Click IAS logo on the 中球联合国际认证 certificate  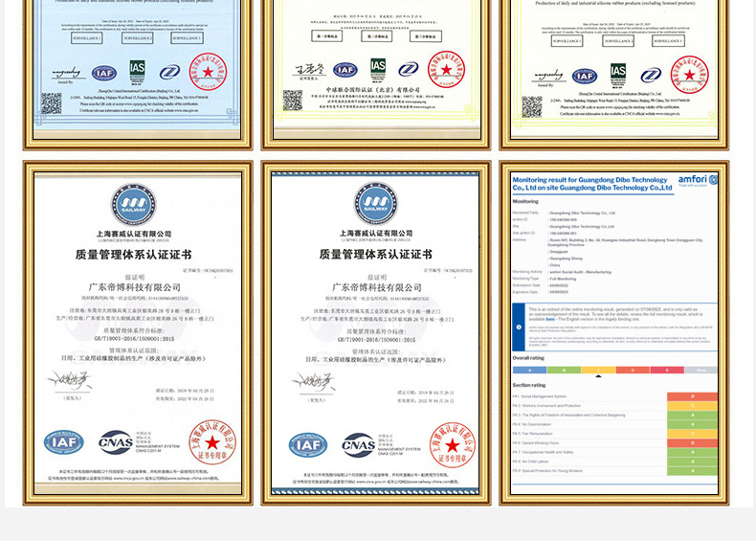click(x=378, y=70)
